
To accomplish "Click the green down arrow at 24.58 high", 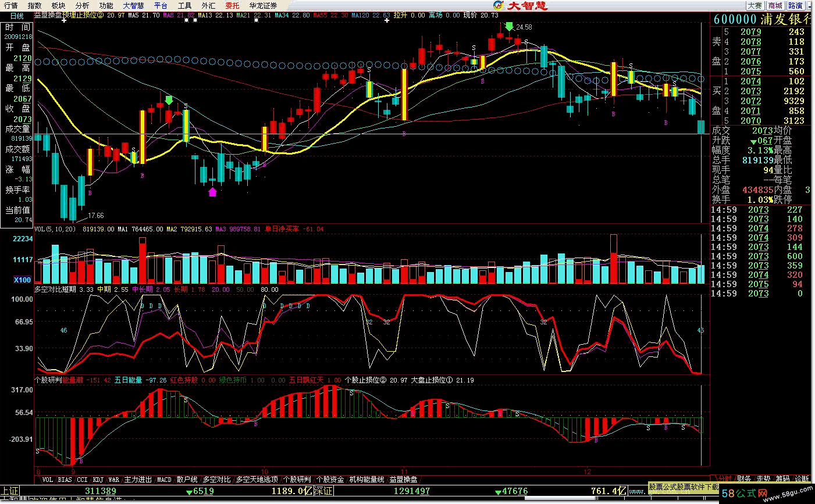I will [509, 27].
